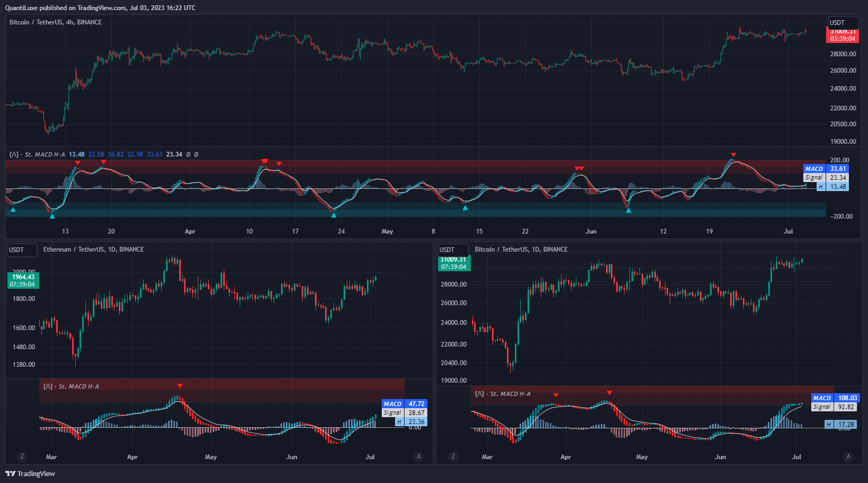
Task: Click A auto-scale icon in Bitcoin 1D chart
Action: 848,456
